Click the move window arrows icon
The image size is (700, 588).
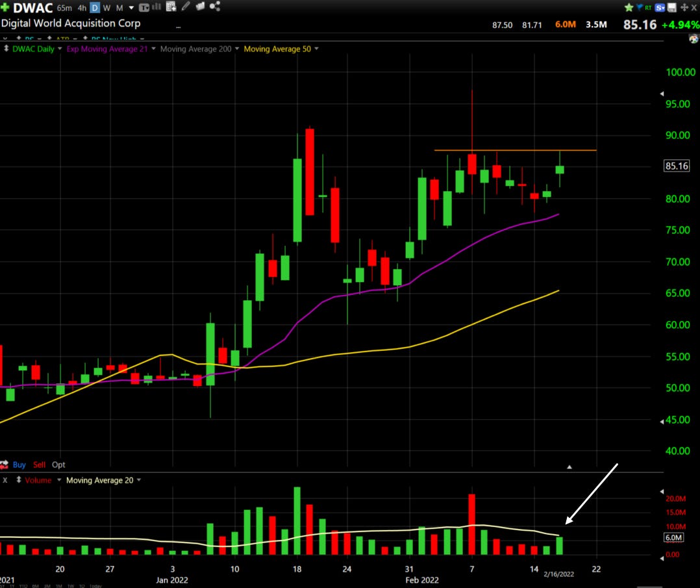[x=684, y=7]
